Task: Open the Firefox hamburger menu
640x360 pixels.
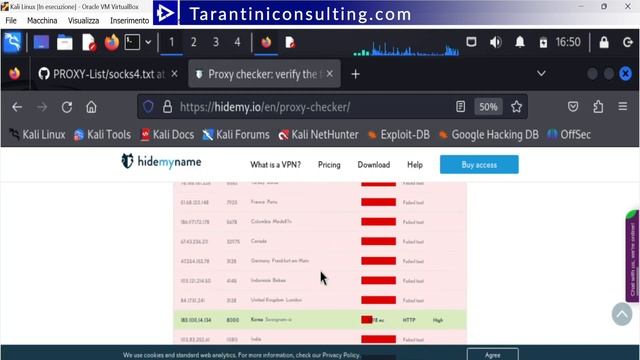Action: [622, 107]
